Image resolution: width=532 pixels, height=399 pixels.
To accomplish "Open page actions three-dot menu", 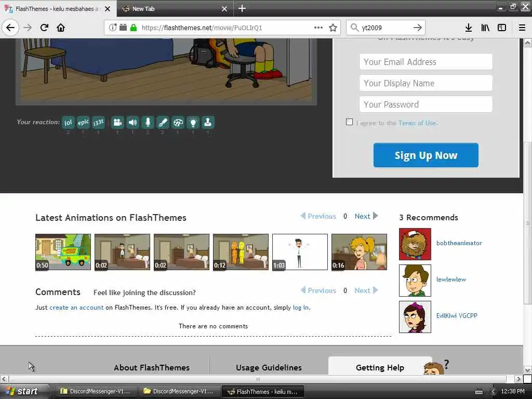I will pos(318,28).
